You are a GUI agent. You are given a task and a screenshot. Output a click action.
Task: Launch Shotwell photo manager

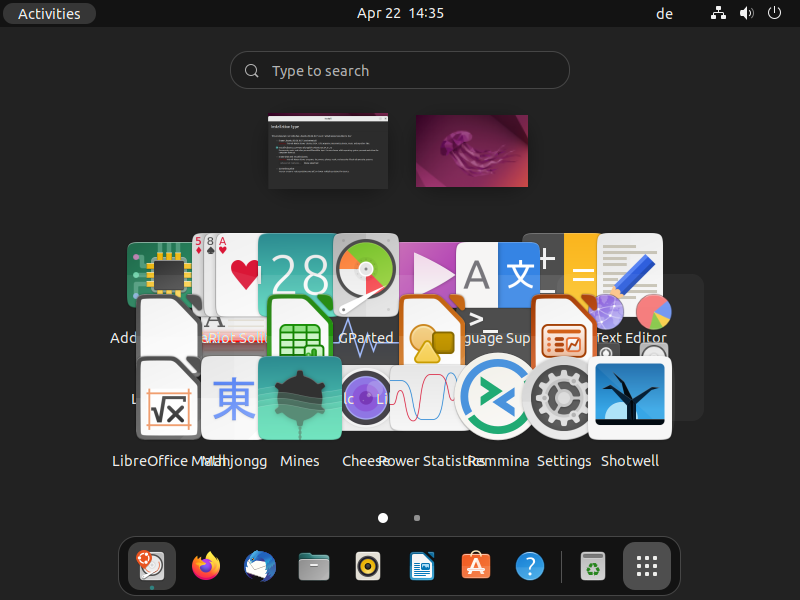point(630,398)
